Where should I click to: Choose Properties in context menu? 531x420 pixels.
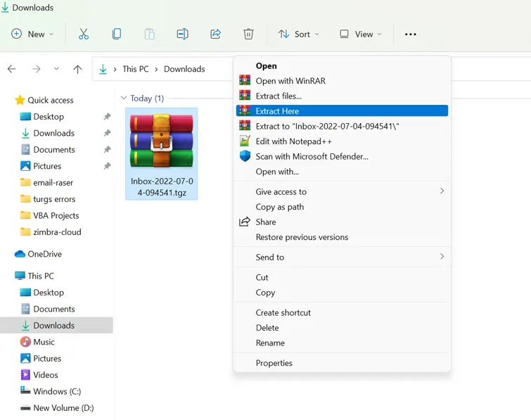(342, 363)
